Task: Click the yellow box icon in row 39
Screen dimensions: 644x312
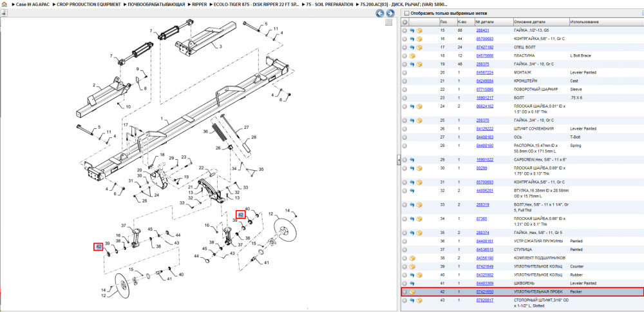Action: tap(412, 266)
